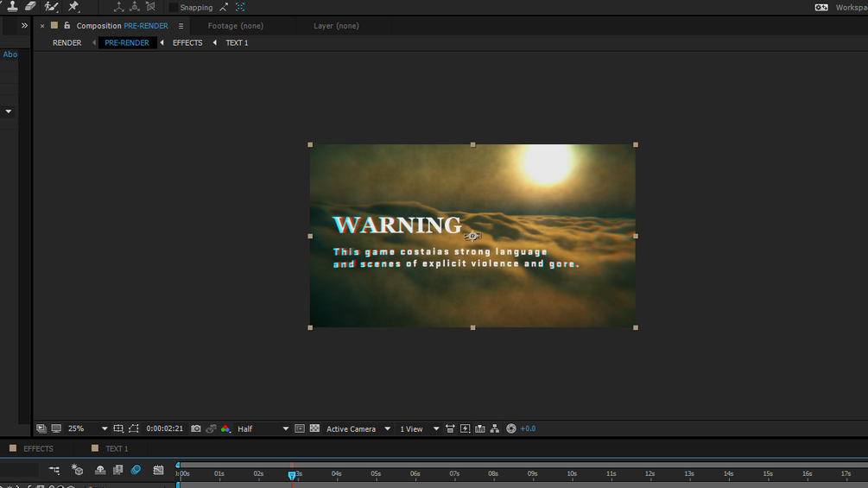Click the Primary Viewer monitor icon
The height and width of the screenshot is (488, 868).
pyautogui.click(x=56, y=428)
